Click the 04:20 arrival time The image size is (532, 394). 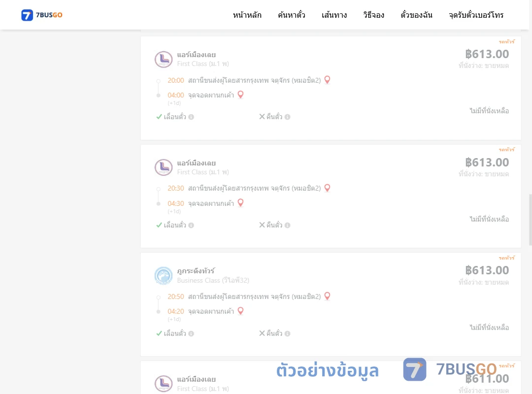[x=176, y=312]
